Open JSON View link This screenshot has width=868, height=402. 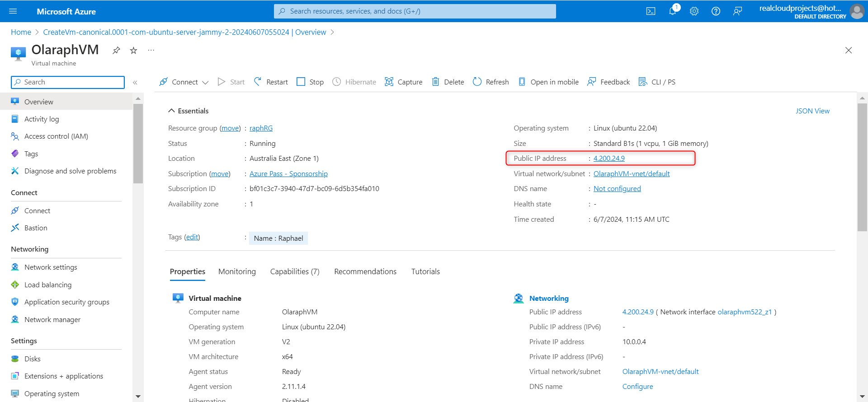(812, 111)
